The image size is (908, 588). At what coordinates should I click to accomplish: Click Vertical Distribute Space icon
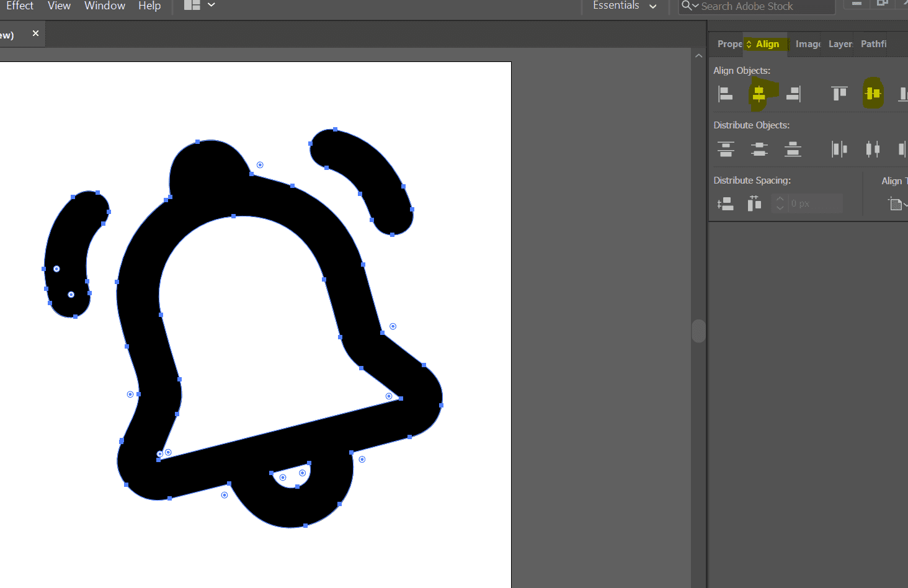726,203
